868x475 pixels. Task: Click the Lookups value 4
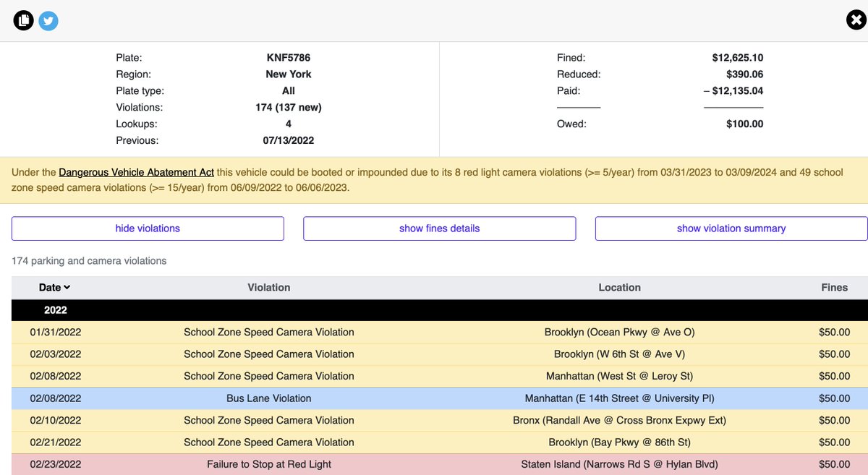click(289, 124)
